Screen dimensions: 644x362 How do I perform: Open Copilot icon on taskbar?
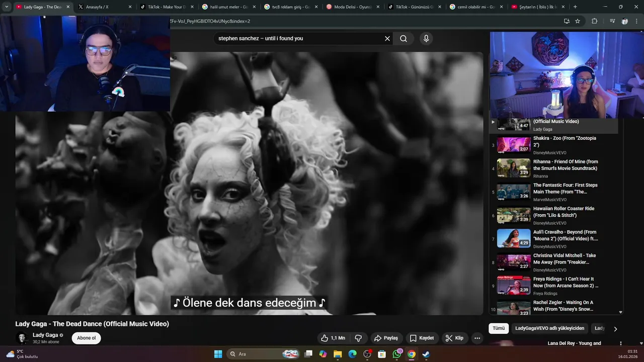323,354
